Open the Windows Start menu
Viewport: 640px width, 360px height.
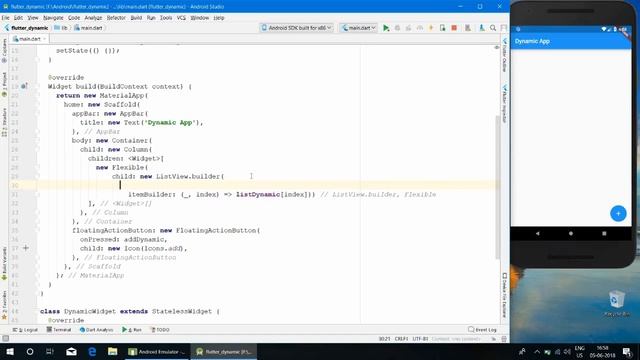(10, 351)
